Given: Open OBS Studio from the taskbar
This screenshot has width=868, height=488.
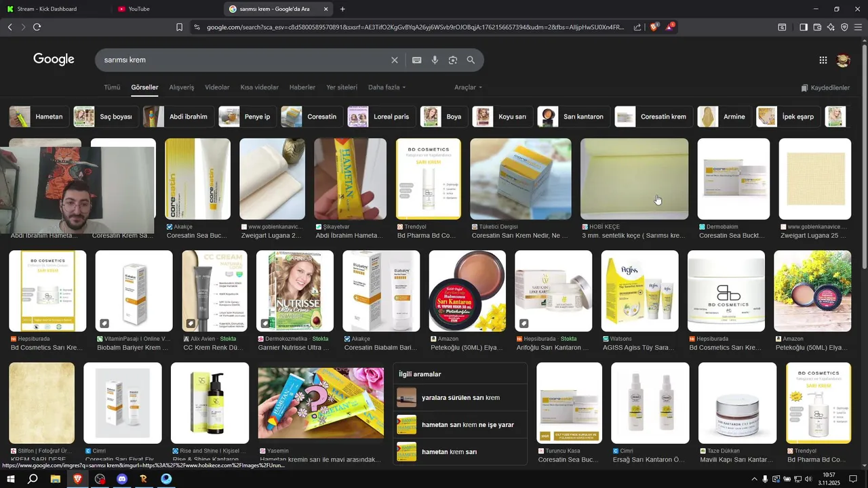Looking at the screenshot, I should click(100, 479).
